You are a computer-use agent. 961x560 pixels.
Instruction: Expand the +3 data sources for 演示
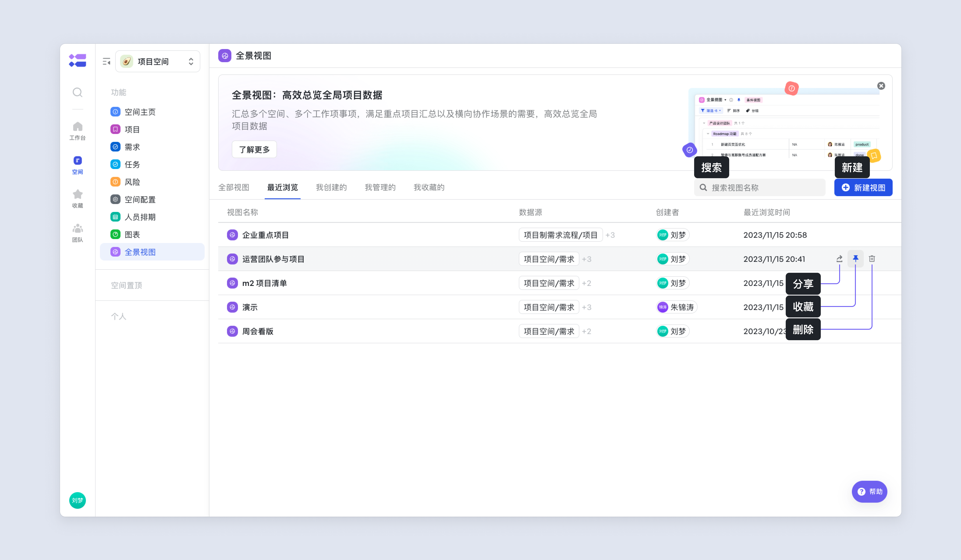click(587, 307)
